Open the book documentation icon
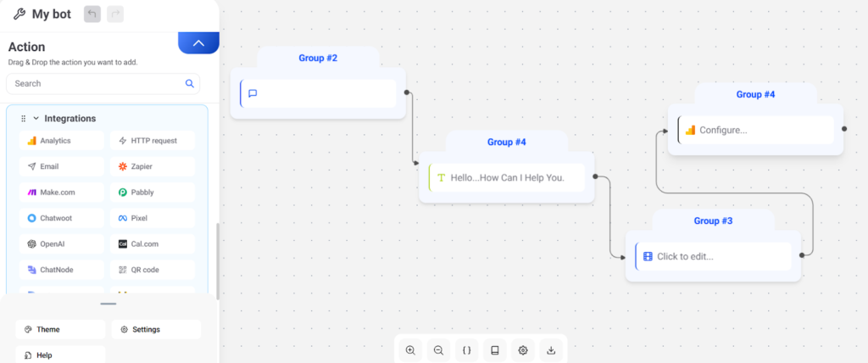This screenshot has height=363, width=868. coord(495,350)
